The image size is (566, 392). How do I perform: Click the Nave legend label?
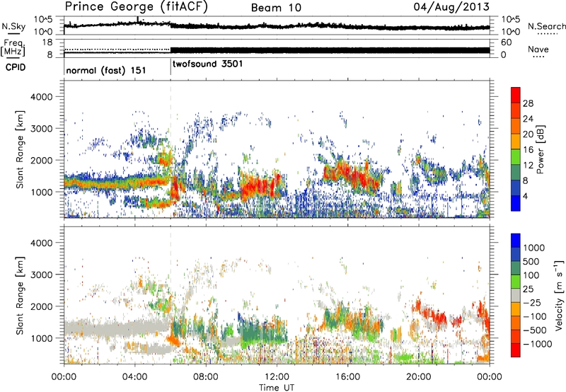coord(538,50)
